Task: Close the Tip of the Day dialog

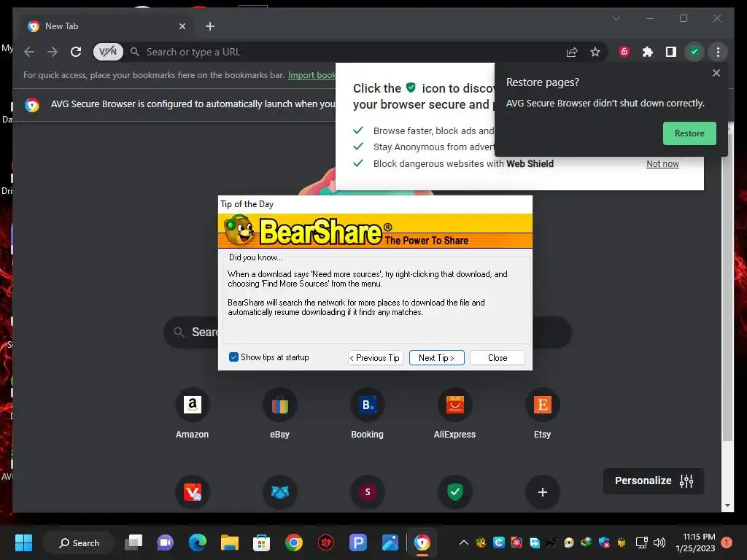Action: click(x=498, y=357)
